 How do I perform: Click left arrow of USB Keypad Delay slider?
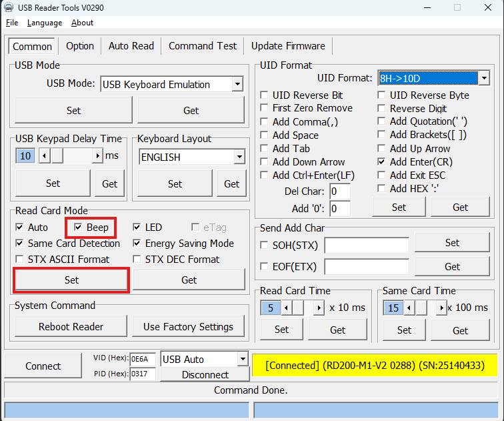pos(43,156)
